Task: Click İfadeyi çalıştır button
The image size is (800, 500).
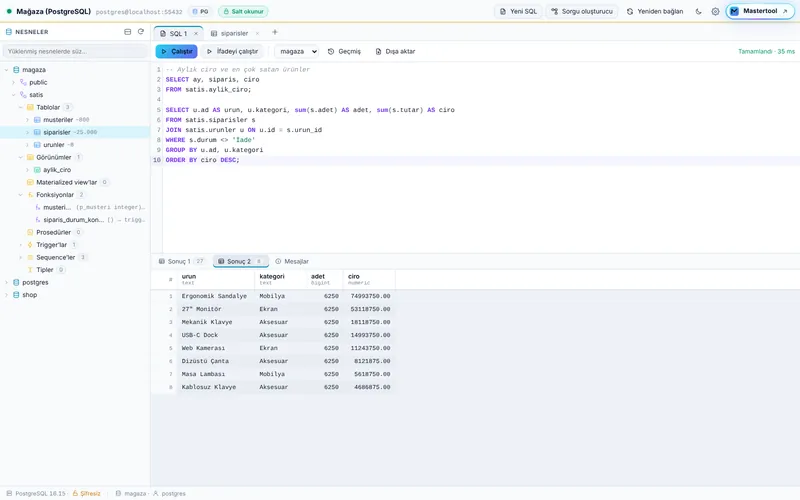Action: [x=233, y=52]
